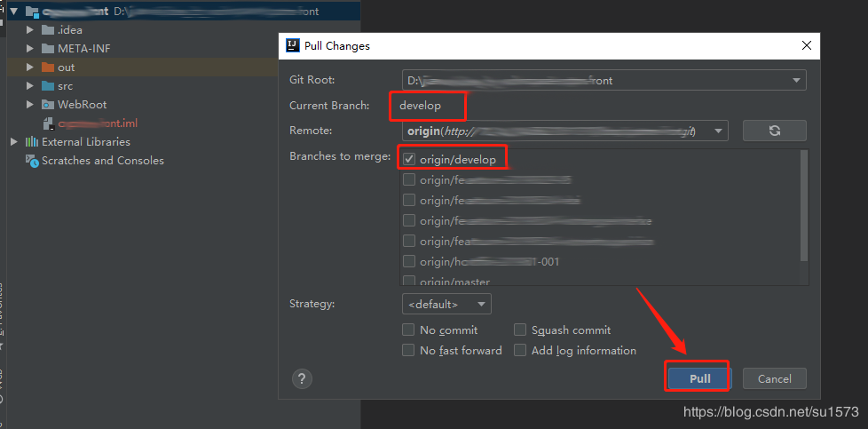Open the Git Root dropdown
The width and height of the screenshot is (868, 429).
[x=604, y=80]
